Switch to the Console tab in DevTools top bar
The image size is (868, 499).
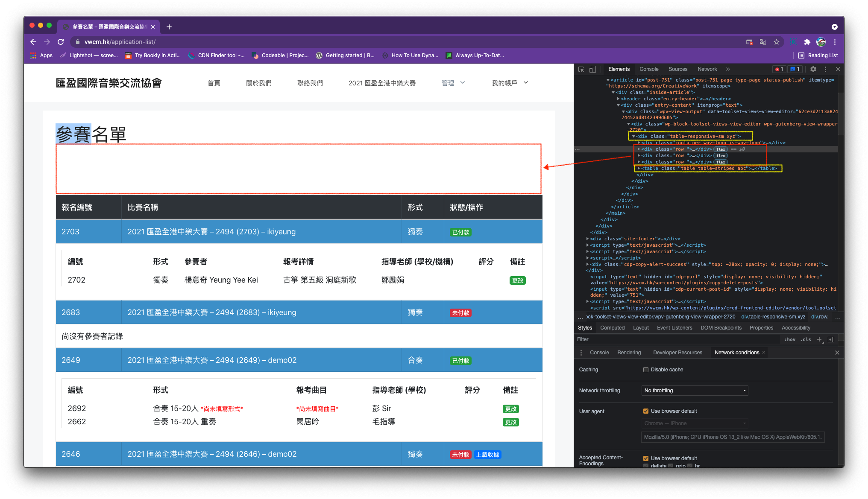649,69
